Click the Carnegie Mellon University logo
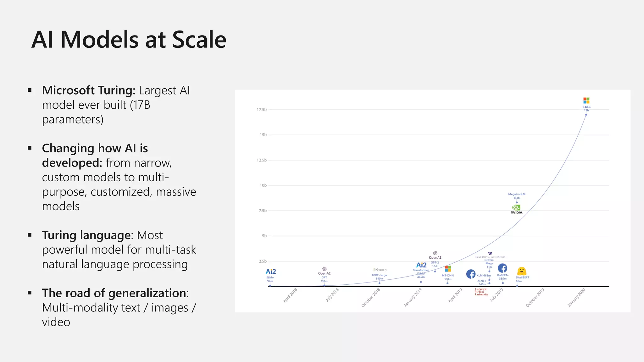 tap(481, 292)
